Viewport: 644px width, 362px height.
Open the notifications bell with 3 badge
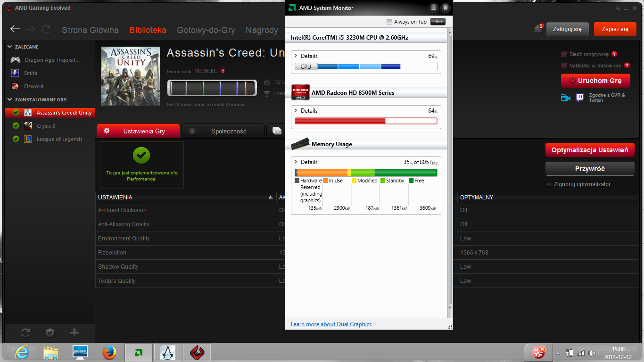[x=538, y=29]
